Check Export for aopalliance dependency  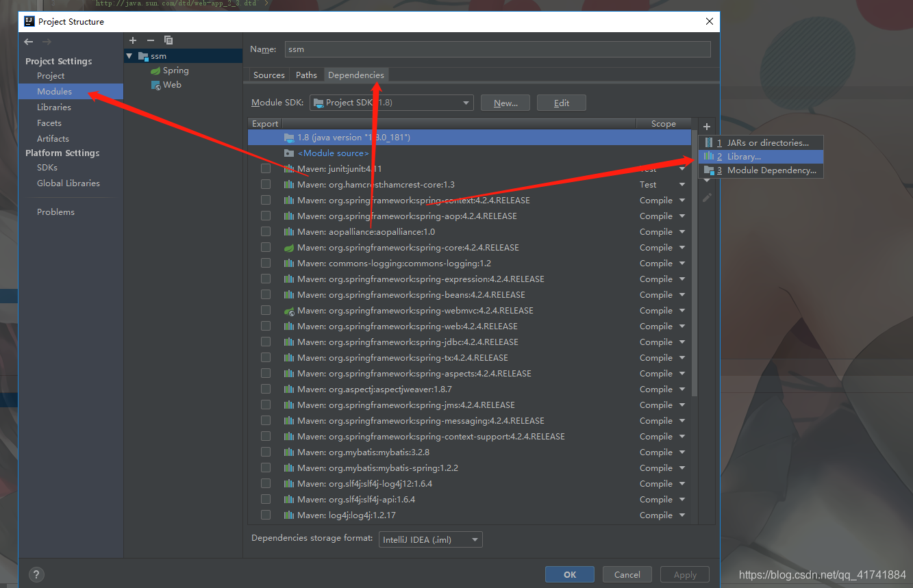coord(266,232)
